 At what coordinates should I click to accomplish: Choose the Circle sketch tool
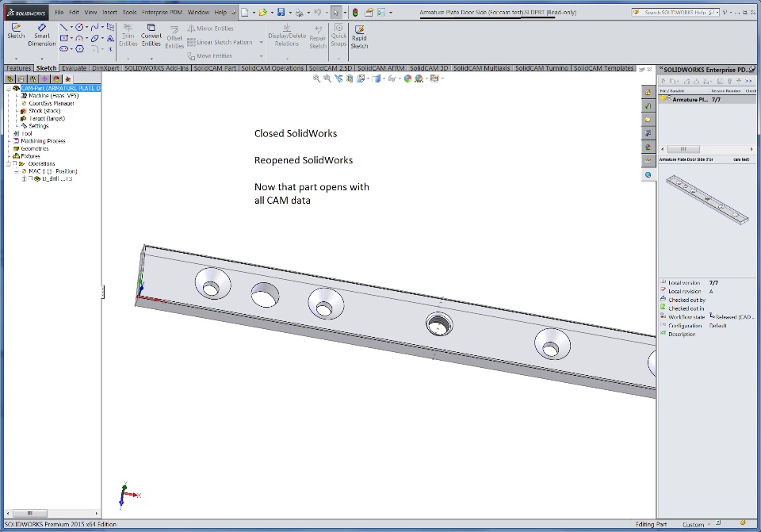[79, 27]
